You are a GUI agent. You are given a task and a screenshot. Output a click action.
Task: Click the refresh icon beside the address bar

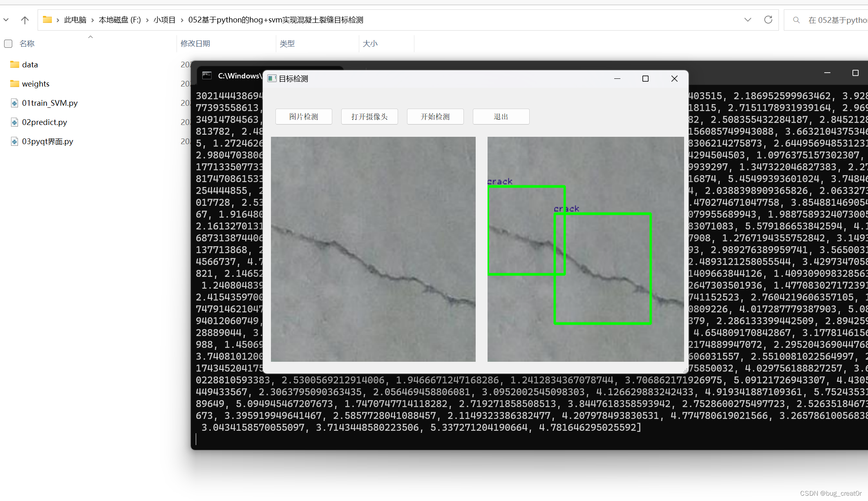point(768,20)
